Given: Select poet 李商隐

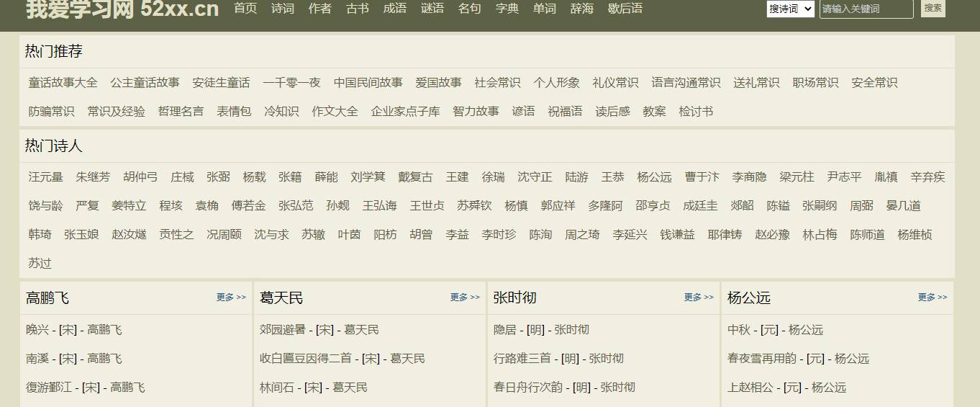Looking at the screenshot, I should click(750, 177).
